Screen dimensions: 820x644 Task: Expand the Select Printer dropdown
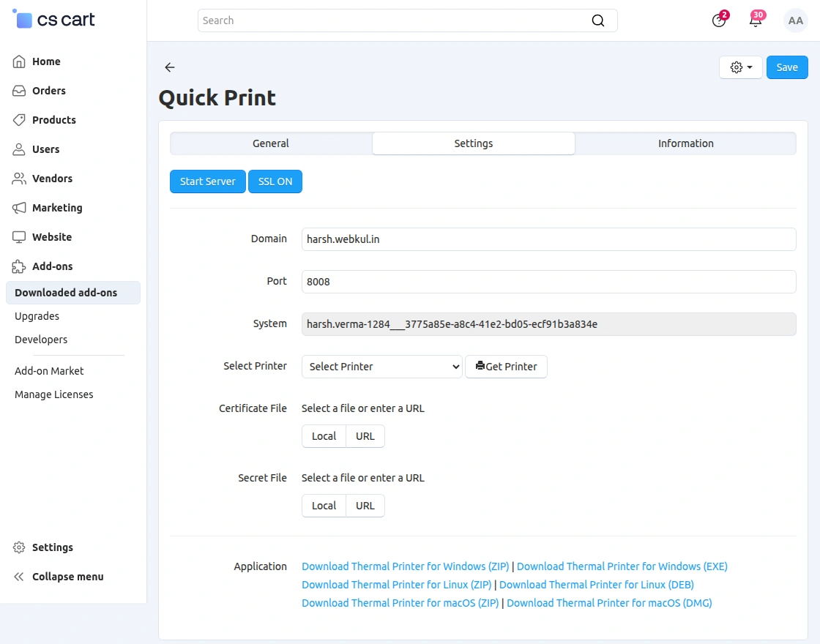(x=381, y=367)
